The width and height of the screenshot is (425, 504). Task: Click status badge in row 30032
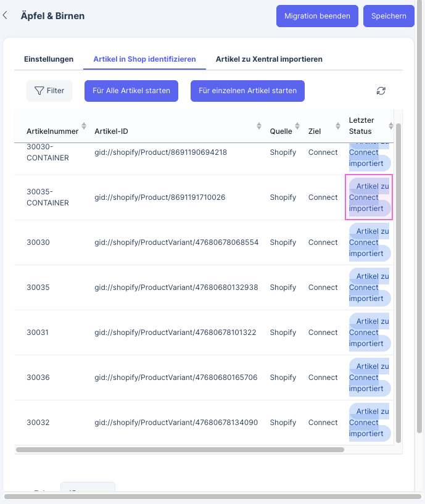click(369, 423)
